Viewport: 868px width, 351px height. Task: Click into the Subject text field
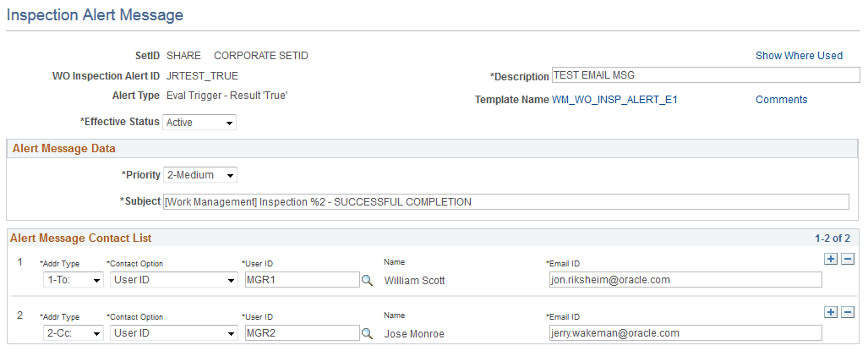[505, 202]
